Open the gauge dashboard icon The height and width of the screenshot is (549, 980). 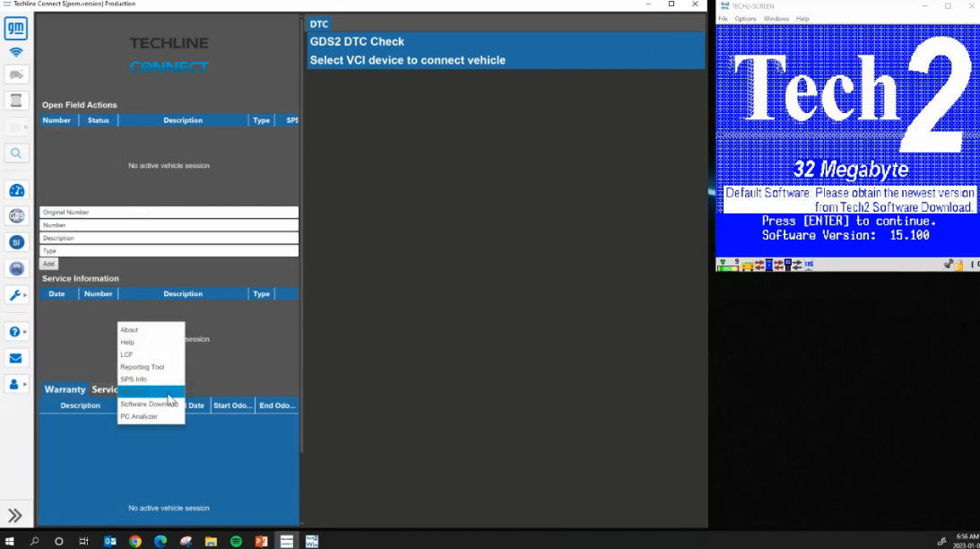(16, 190)
